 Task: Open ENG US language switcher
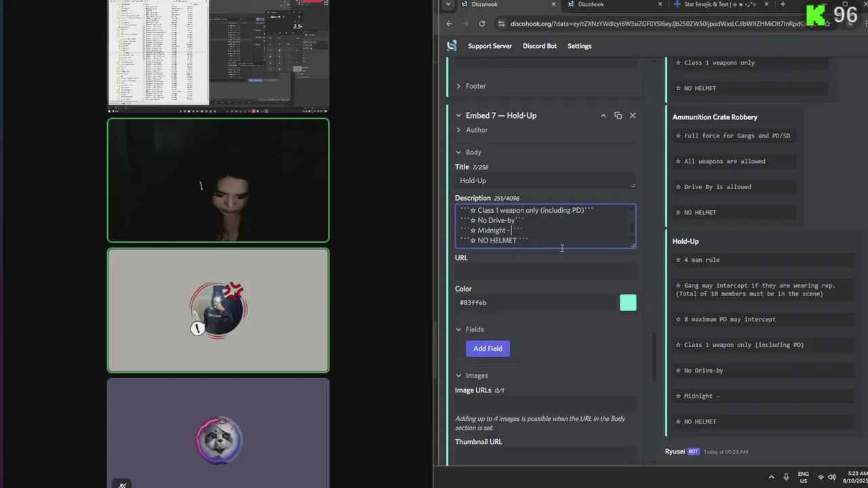pos(803,477)
